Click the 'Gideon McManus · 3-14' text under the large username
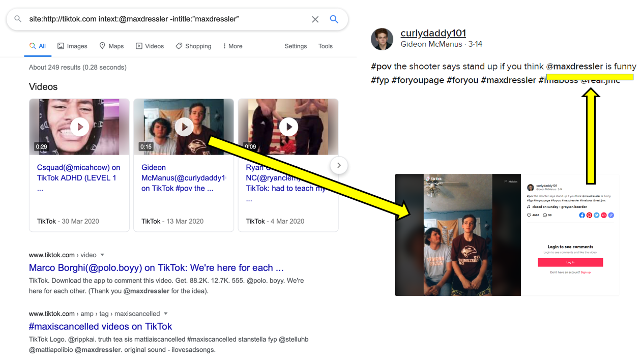Screen dimensions: 642x364 point(442,44)
